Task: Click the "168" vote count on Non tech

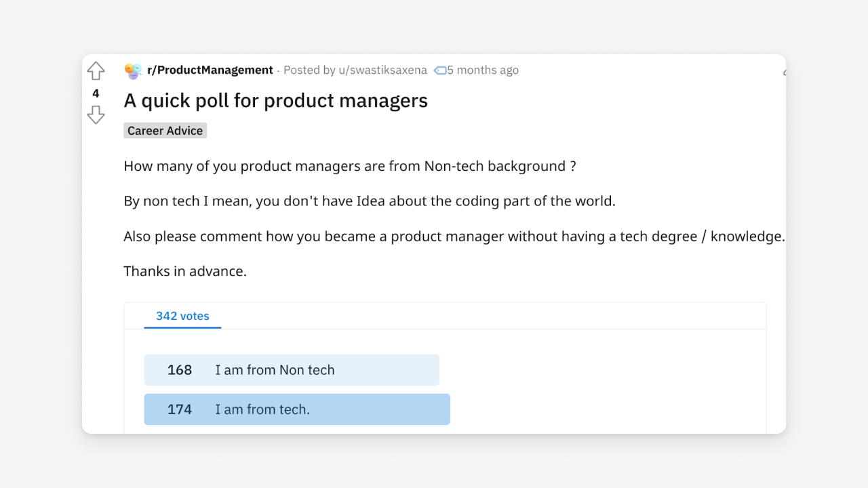Action: pyautogui.click(x=179, y=369)
